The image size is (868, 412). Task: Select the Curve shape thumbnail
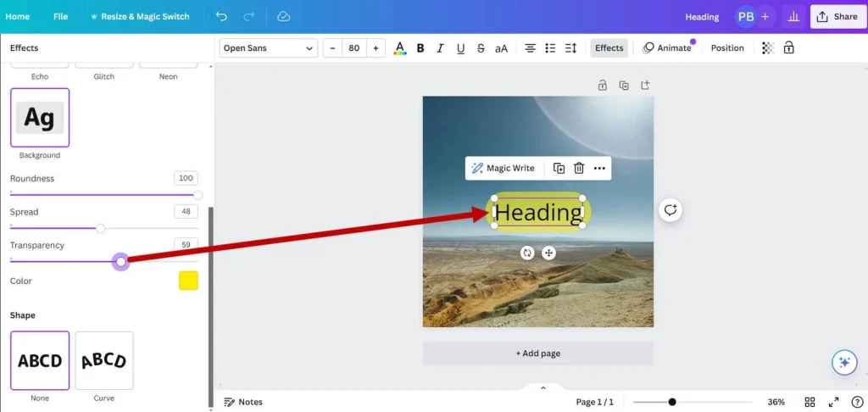(x=104, y=360)
